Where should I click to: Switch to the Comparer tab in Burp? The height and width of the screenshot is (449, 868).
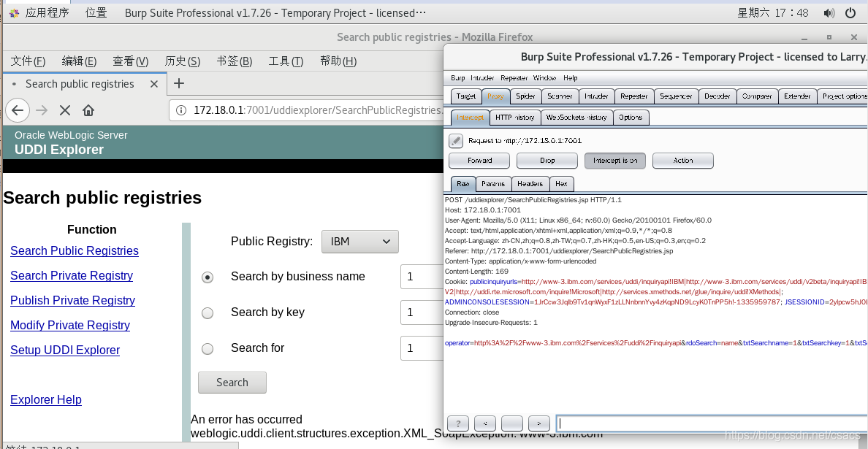click(757, 96)
